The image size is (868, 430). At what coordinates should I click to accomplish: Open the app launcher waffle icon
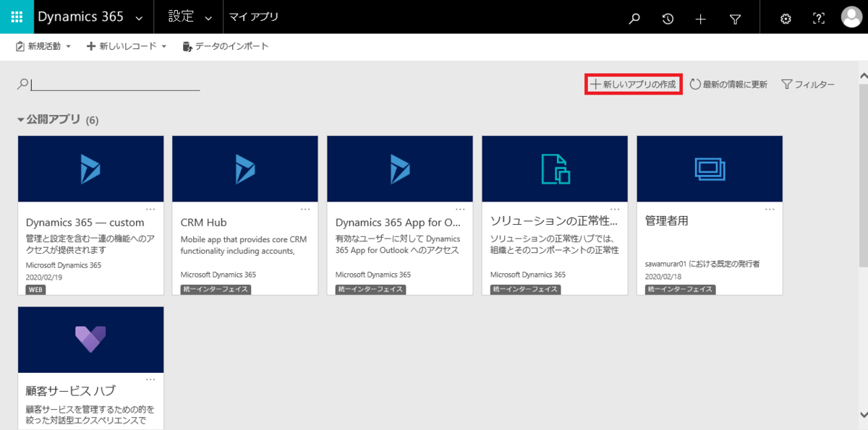click(17, 17)
